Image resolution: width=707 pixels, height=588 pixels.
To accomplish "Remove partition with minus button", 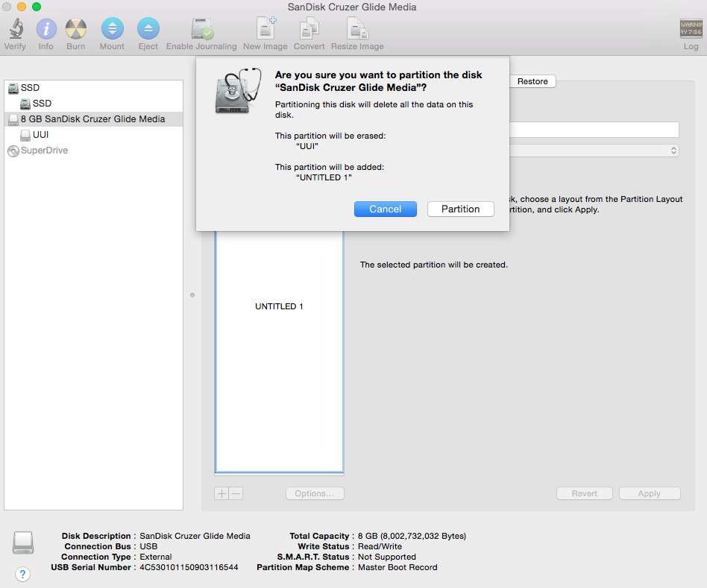I will pyautogui.click(x=236, y=493).
